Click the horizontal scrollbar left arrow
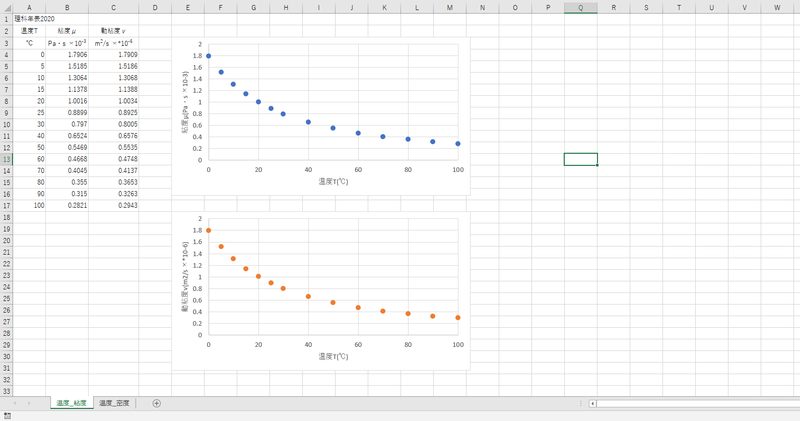Image resolution: width=800 pixels, height=421 pixels. coord(592,403)
